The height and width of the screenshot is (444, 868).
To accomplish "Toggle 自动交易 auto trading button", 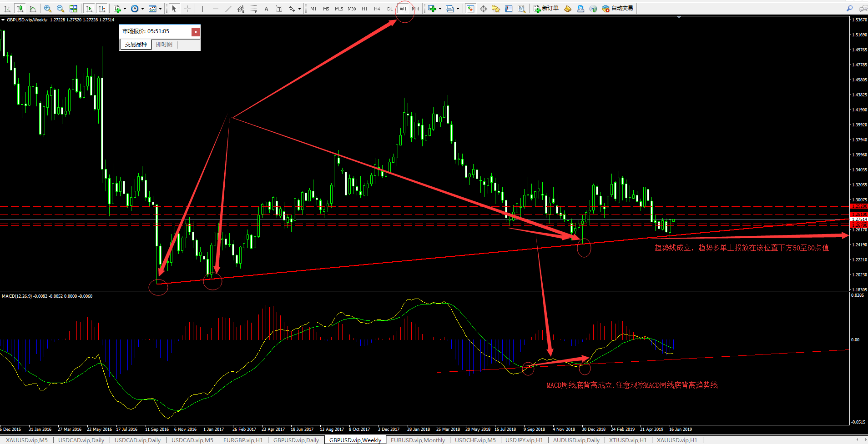I will (617, 9).
